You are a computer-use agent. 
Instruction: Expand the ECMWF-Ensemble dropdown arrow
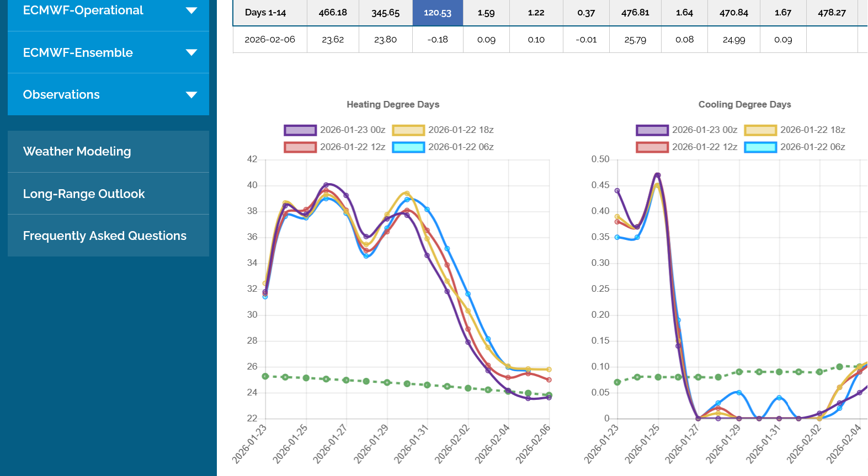point(191,52)
